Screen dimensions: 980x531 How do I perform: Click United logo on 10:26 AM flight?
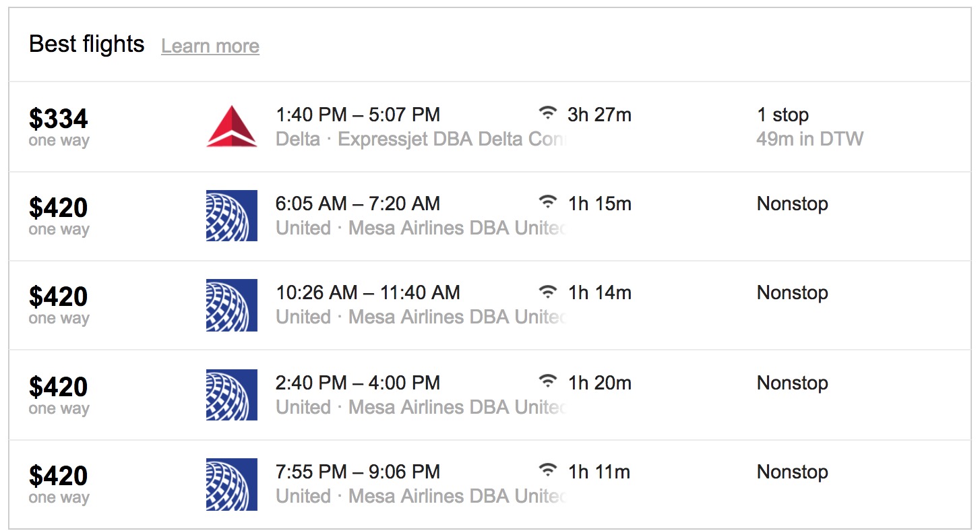tap(231, 305)
